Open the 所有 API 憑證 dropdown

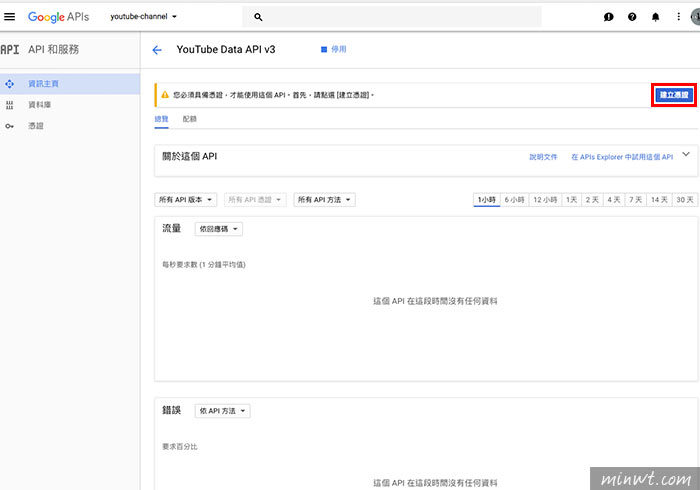pyautogui.click(x=255, y=199)
